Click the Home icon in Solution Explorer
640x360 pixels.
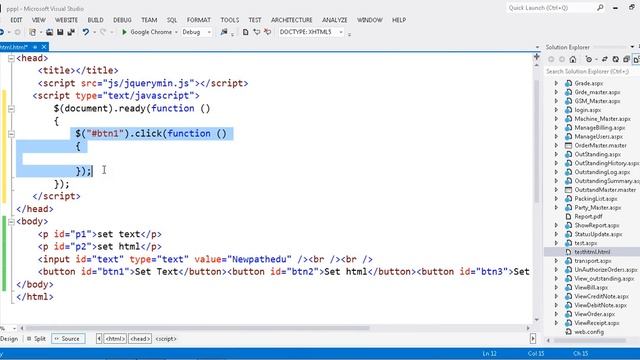573,60
